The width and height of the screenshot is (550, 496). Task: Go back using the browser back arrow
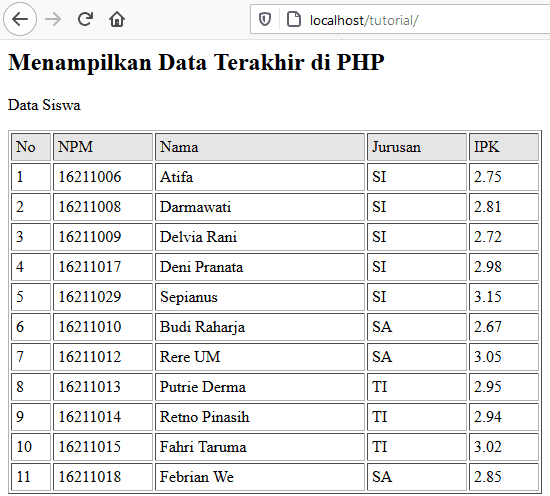[20, 19]
